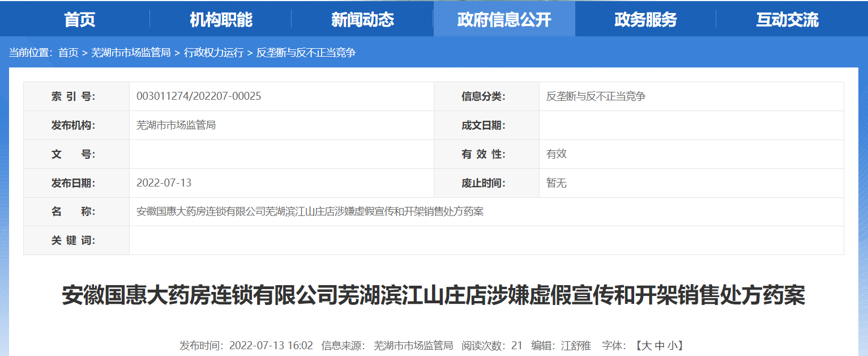
Task: Click the 有效性 value 有效
Action: click(x=556, y=154)
